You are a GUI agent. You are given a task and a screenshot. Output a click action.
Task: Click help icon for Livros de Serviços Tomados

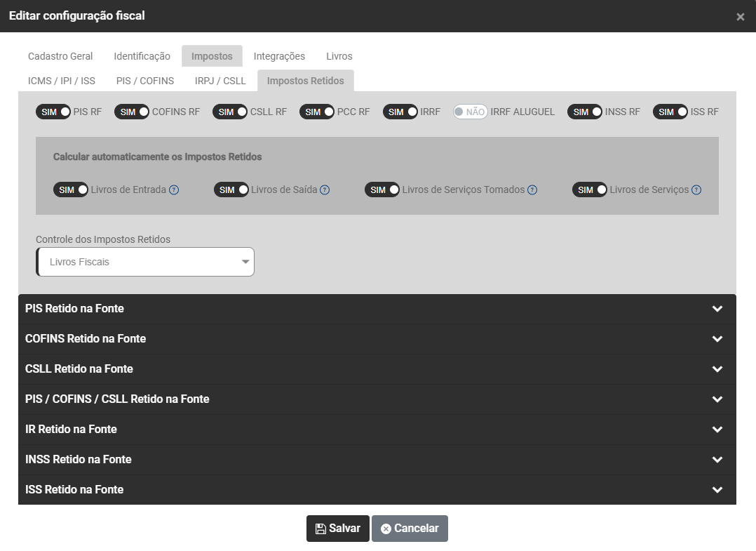pyautogui.click(x=532, y=190)
